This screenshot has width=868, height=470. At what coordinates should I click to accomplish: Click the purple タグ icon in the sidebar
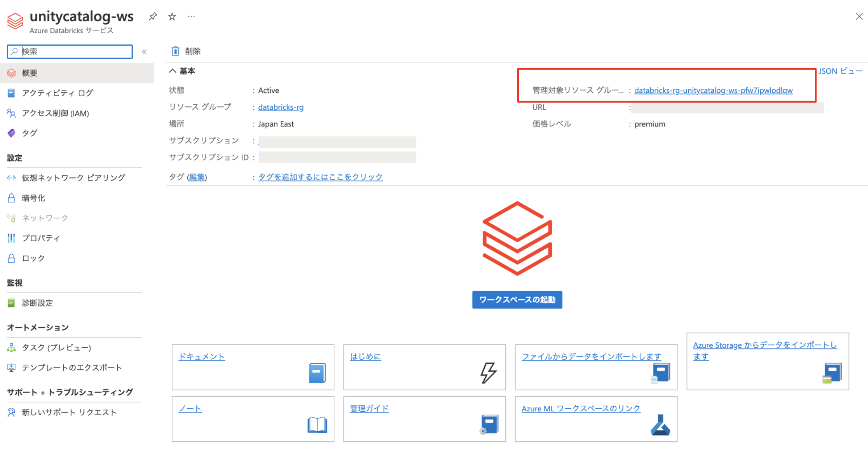pyautogui.click(x=12, y=133)
